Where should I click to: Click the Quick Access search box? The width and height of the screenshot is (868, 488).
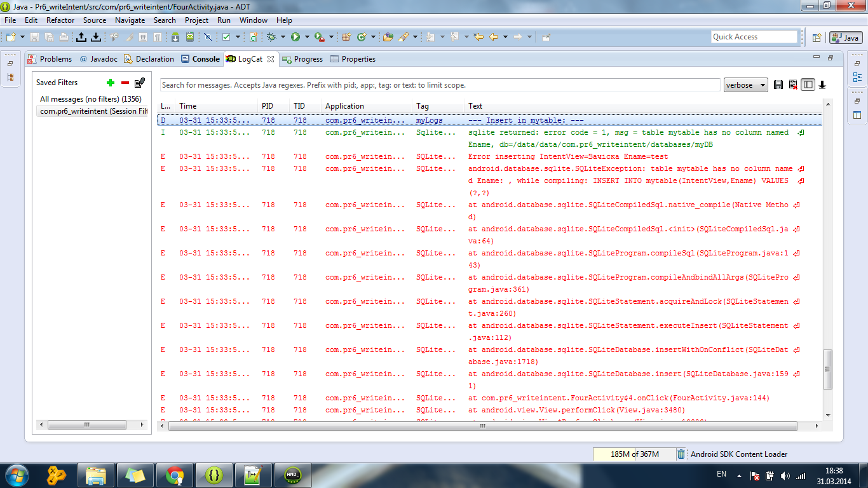(x=754, y=37)
